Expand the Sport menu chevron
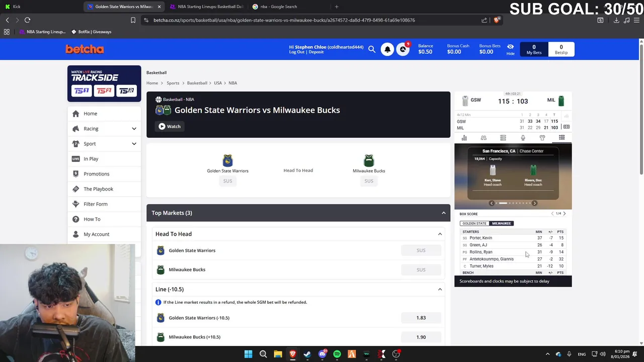Viewport: 644px width, 362px height. pyautogui.click(x=134, y=144)
